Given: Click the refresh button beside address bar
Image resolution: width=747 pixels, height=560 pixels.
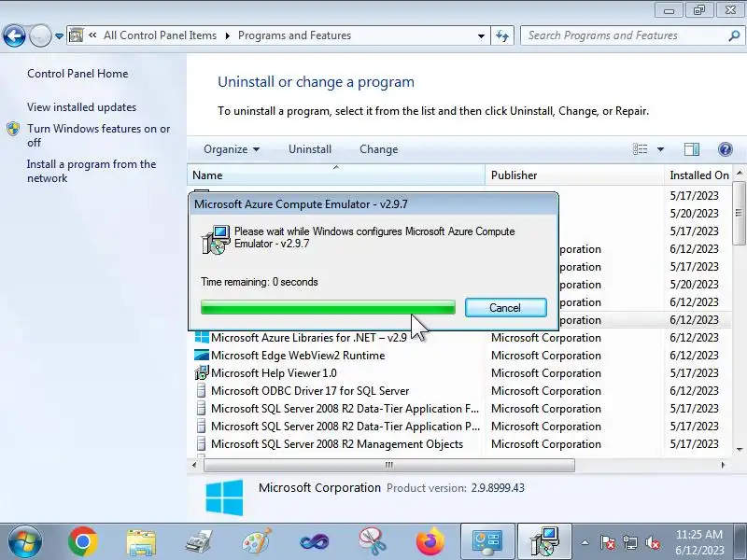Looking at the screenshot, I should click(x=502, y=35).
